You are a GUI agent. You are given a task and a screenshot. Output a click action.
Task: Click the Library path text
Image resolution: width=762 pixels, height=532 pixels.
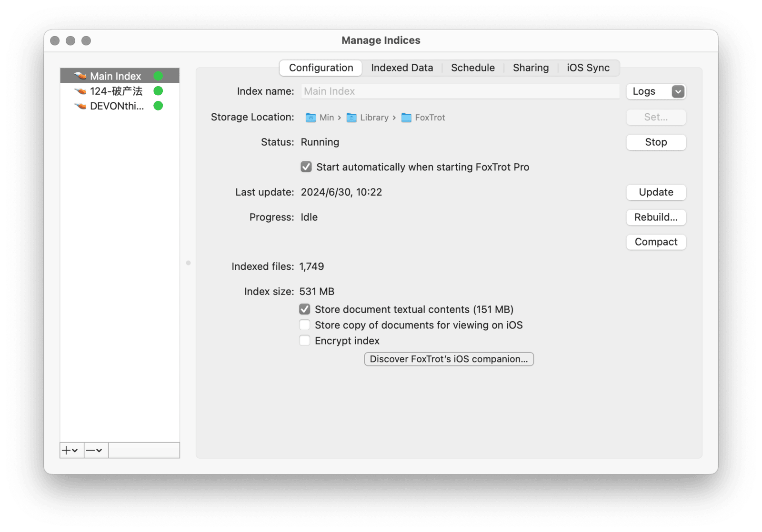tap(374, 118)
